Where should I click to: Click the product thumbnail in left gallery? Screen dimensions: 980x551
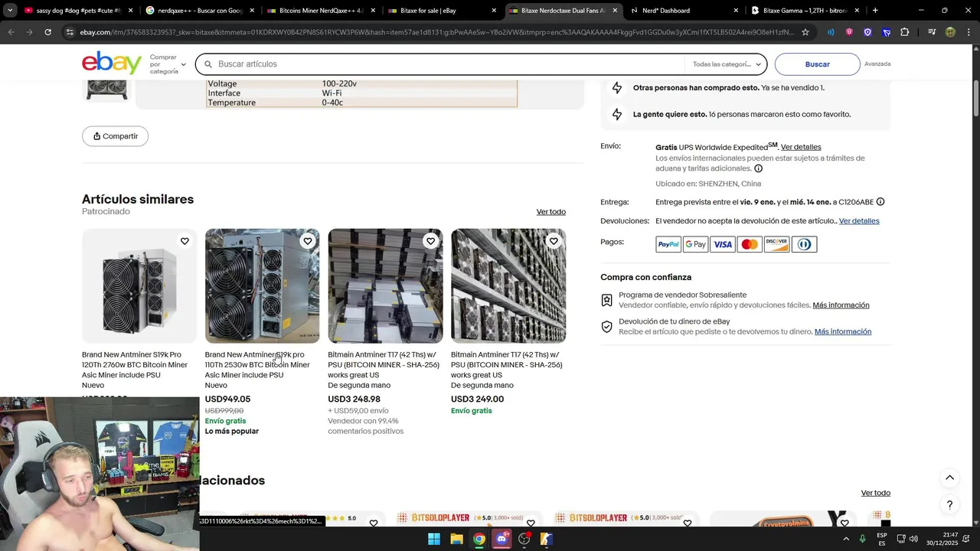[x=107, y=90]
